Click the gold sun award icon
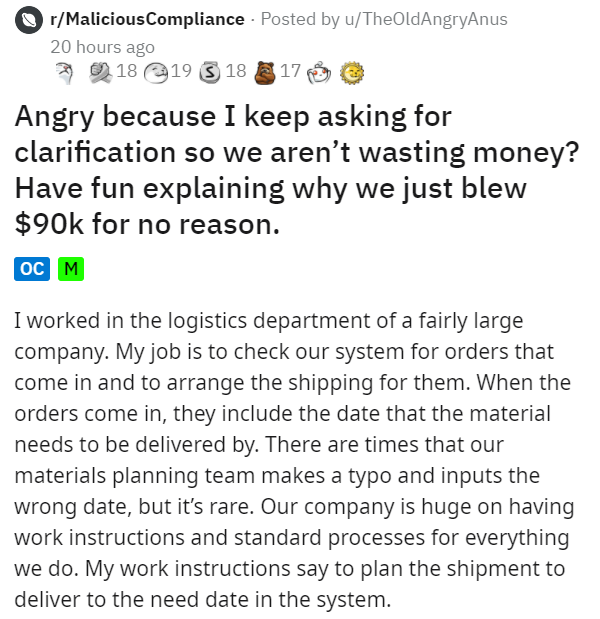 351,72
